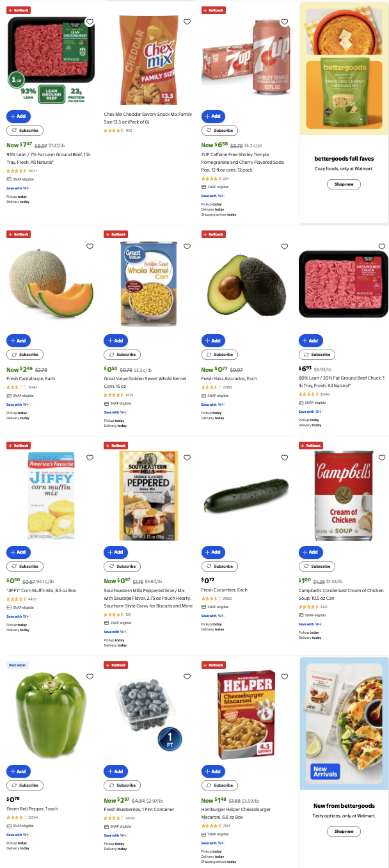This screenshot has width=389, height=868.
Task: Favorite the JIFFY Corn Muffin Mix
Action: (x=90, y=458)
